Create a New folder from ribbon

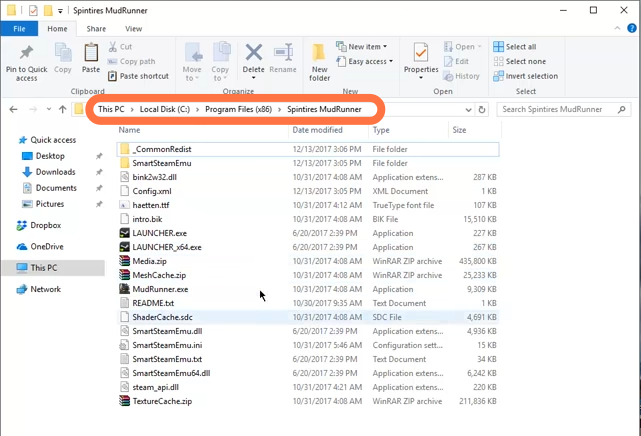point(319,62)
